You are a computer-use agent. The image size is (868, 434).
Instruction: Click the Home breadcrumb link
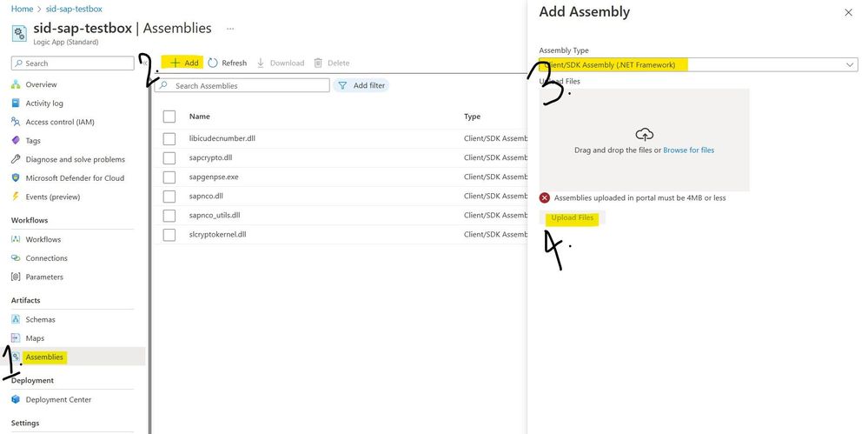pyautogui.click(x=22, y=9)
